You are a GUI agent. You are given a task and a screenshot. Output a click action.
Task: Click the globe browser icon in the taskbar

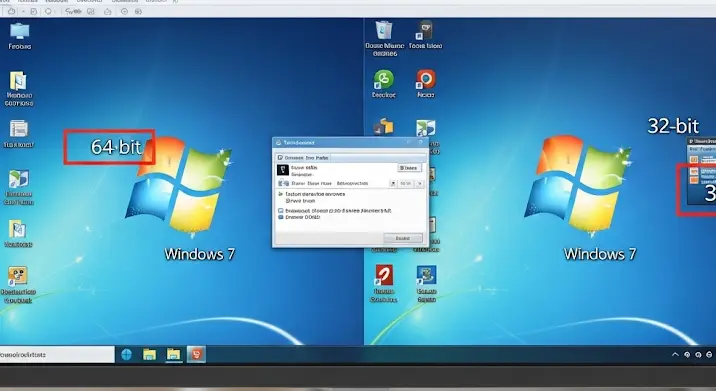126,354
